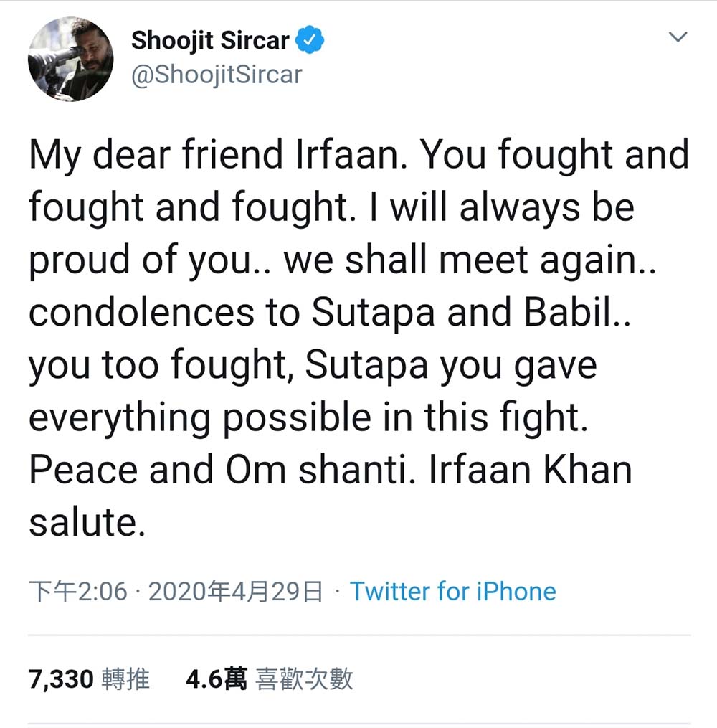The height and width of the screenshot is (728, 717).
Task: Click 'everything possible in this fight' line
Action: point(308,418)
